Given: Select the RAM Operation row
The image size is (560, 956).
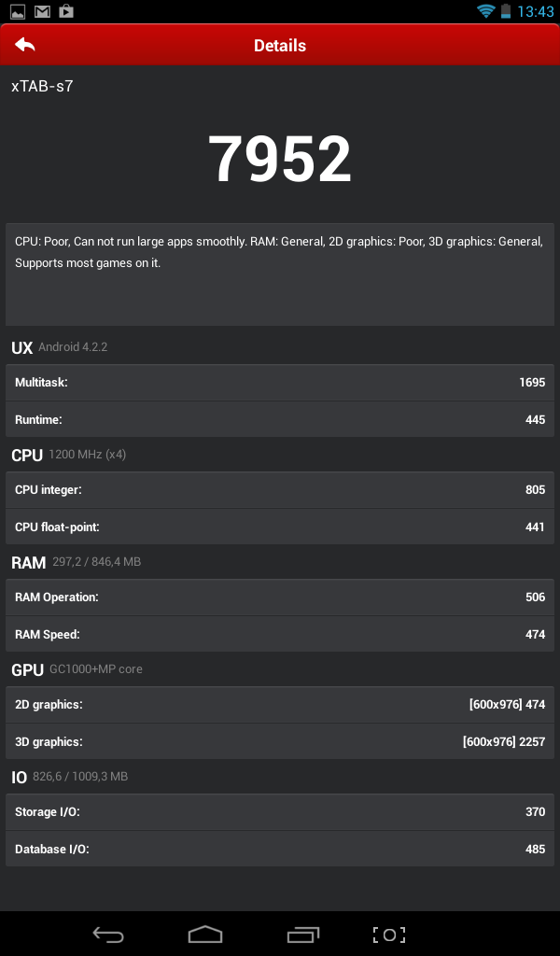Looking at the screenshot, I should tap(280, 597).
